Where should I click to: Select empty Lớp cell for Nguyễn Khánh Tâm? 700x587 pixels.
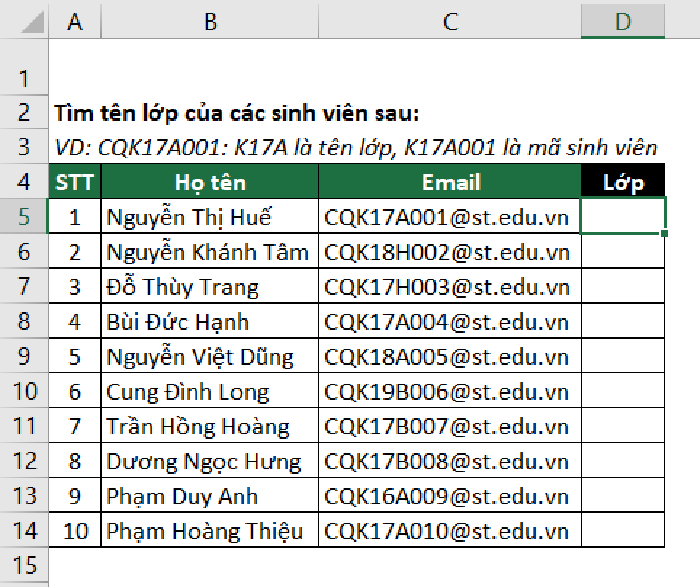click(x=623, y=251)
